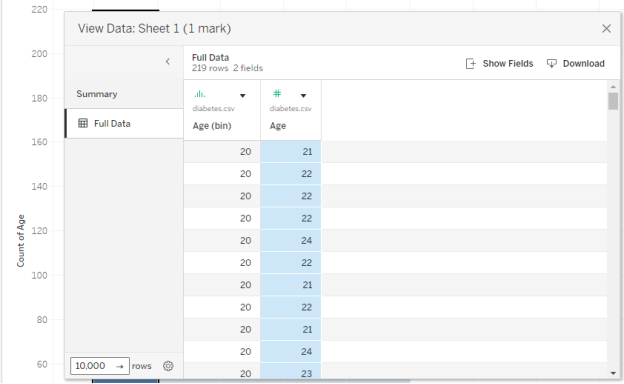This screenshot has width=624, height=384.
Task: Select the Full Data tab
Action: (124, 123)
